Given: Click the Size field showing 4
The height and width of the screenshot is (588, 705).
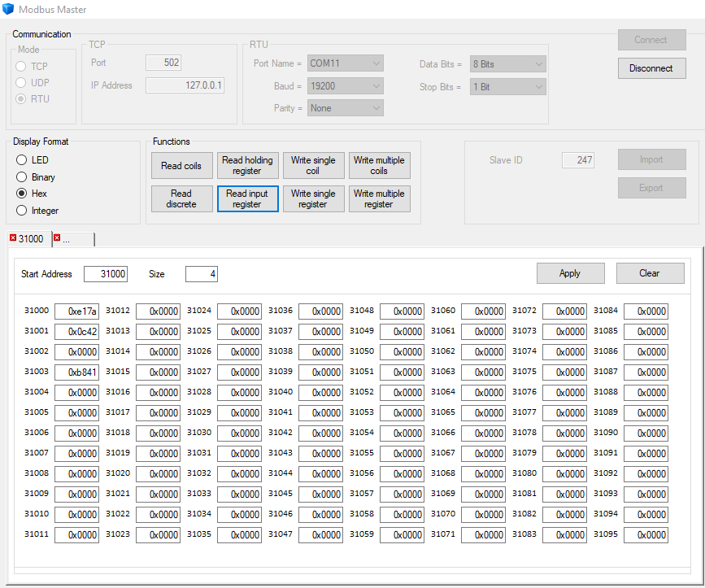Looking at the screenshot, I should (x=202, y=274).
